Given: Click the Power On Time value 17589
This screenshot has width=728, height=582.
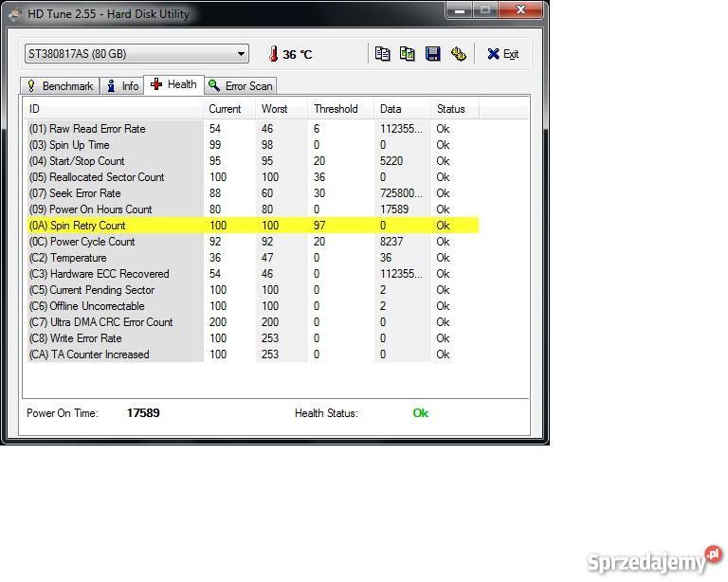Looking at the screenshot, I should pyautogui.click(x=143, y=413).
